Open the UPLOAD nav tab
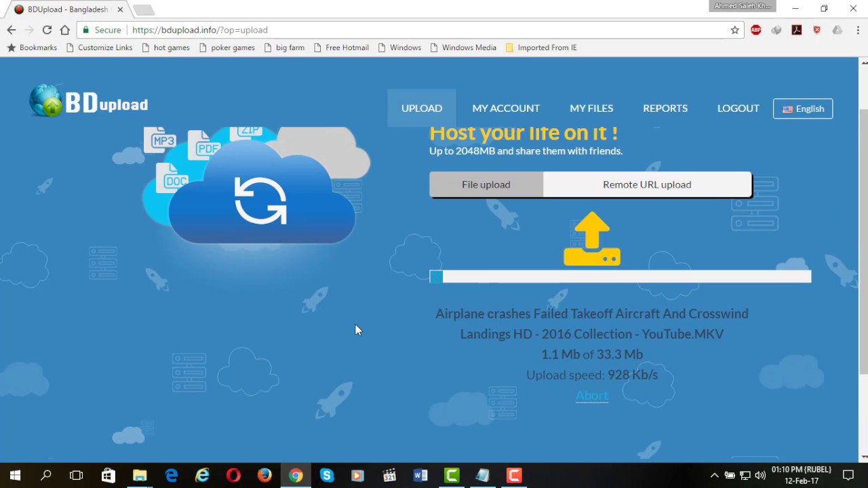868x488 pixels. pyautogui.click(x=422, y=108)
